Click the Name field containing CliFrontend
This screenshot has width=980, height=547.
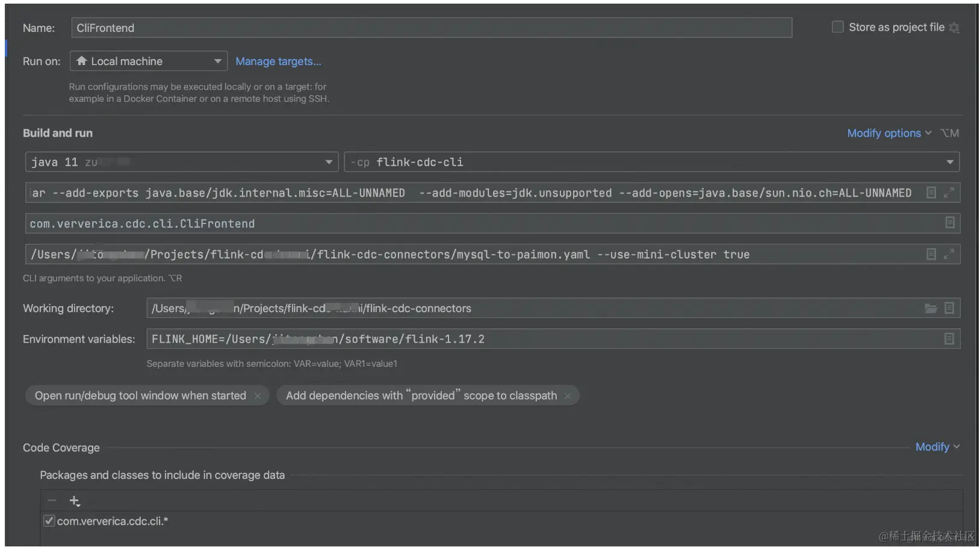pos(431,28)
